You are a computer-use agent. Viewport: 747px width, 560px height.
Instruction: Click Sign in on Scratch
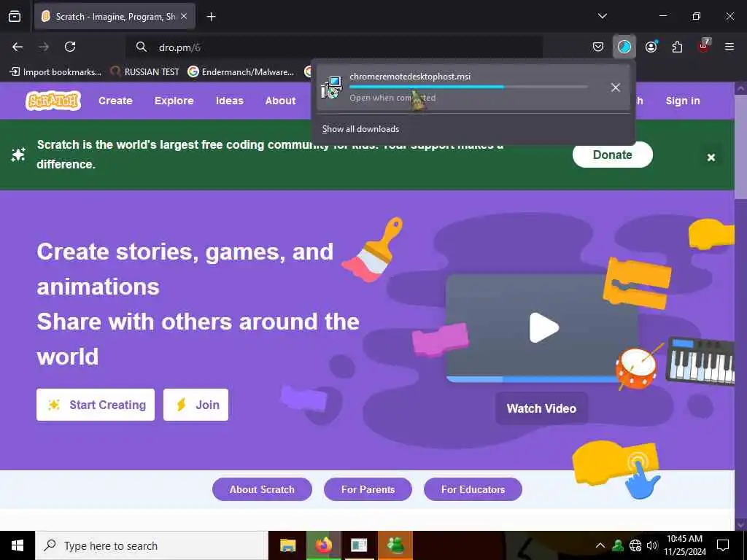683,101
